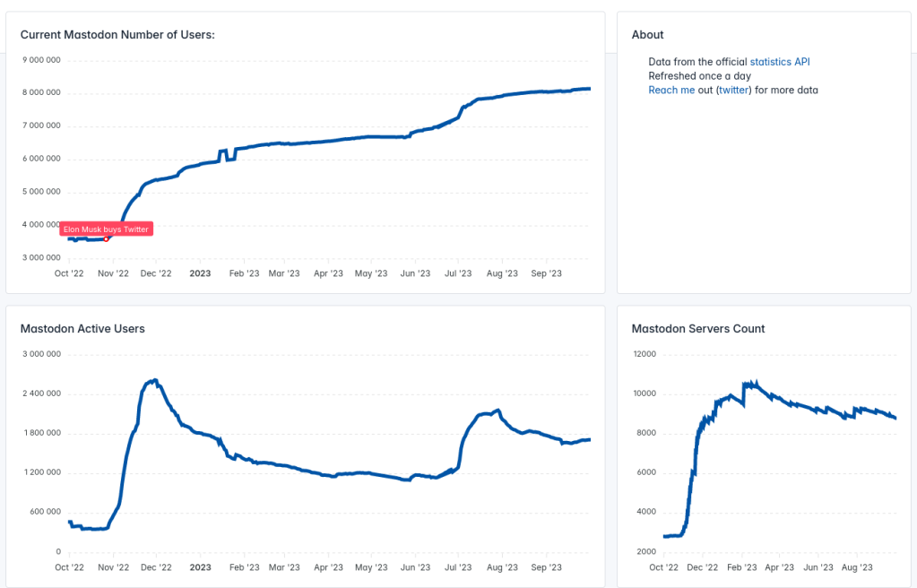The width and height of the screenshot is (917, 588).
Task: Select the "9 000 000" y-axis label
Action: pos(40,60)
